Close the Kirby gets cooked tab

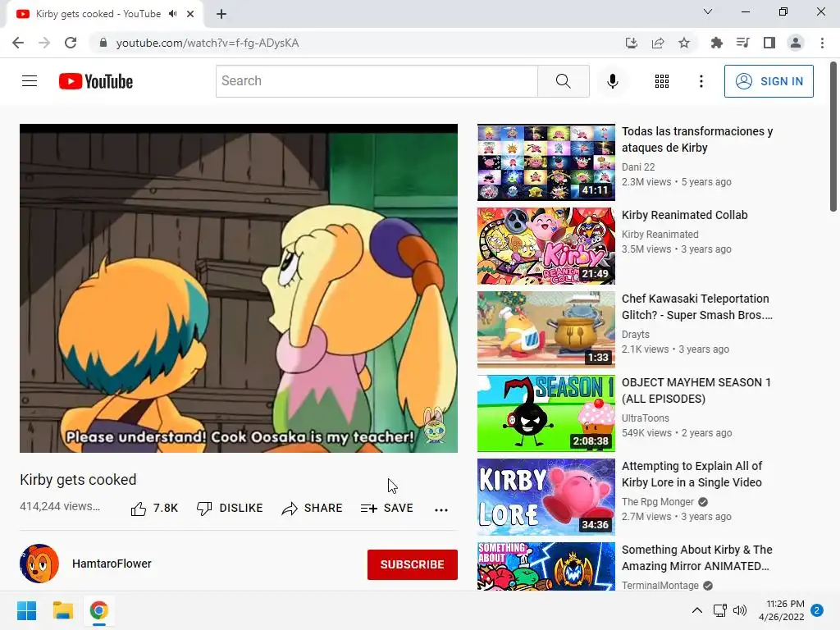tap(190, 14)
